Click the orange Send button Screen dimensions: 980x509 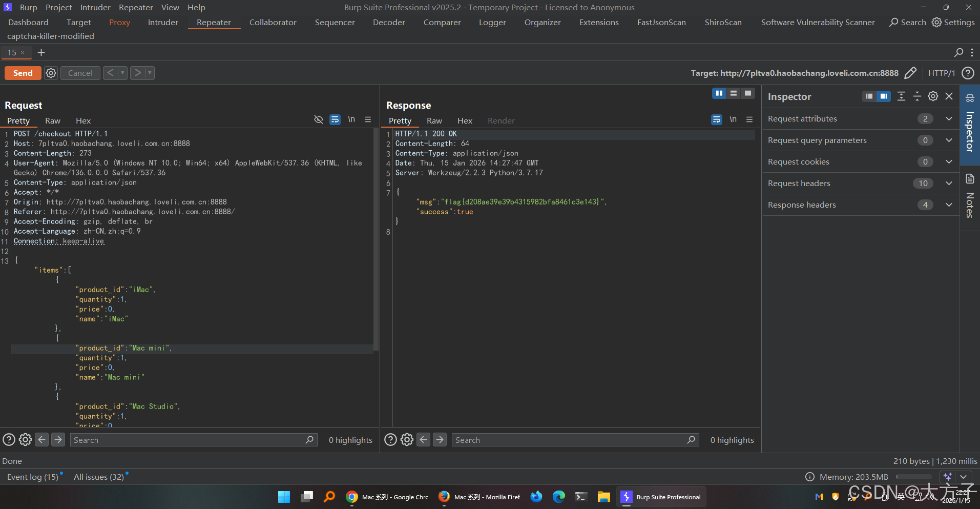click(23, 73)
